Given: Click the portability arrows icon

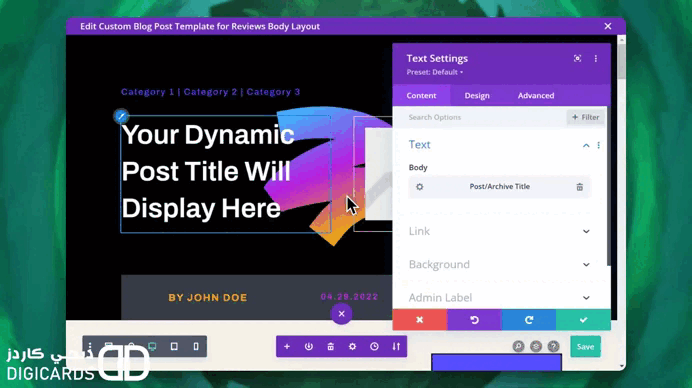Looking at the screenshot, I should 396,347.
